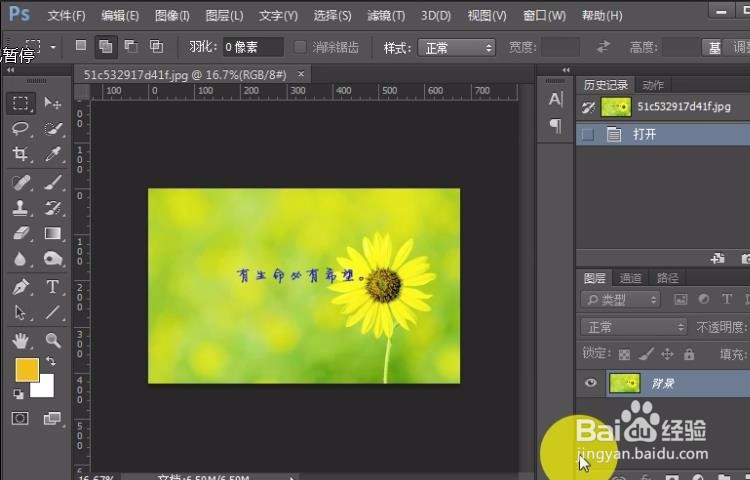This screenshot has width=750, height=480.
Task: Open the 窗口(W) menu
Action: click(x=544, y=16)
